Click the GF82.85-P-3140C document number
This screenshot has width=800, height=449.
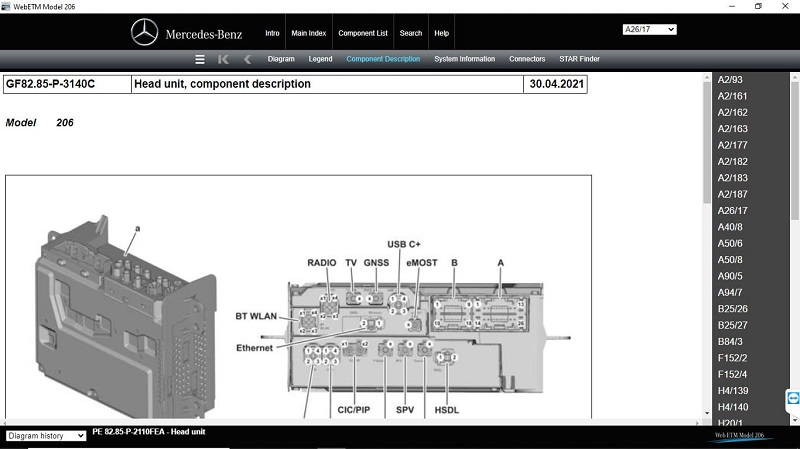(x=50, y=84)
